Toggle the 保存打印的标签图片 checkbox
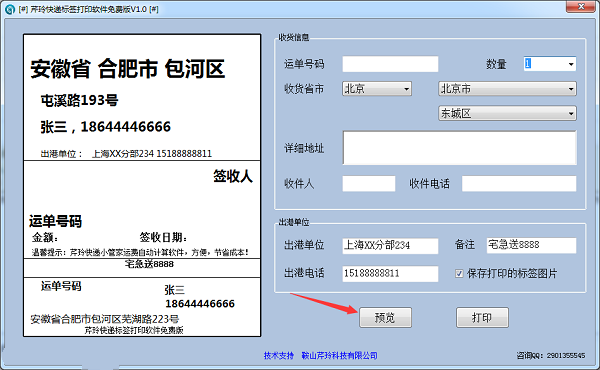Screen dimensions: 600x370 (459, 274)
